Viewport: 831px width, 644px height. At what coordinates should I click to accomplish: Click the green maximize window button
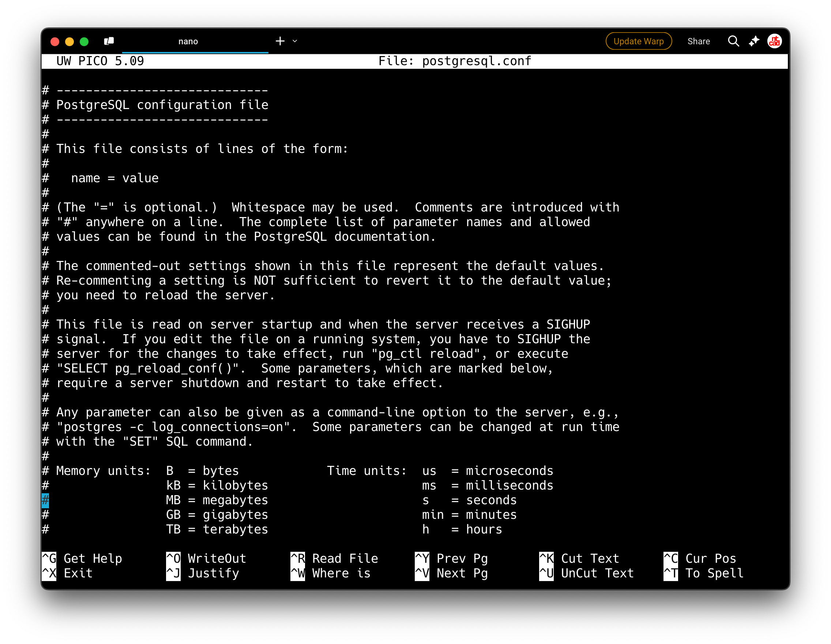[84, 41]
